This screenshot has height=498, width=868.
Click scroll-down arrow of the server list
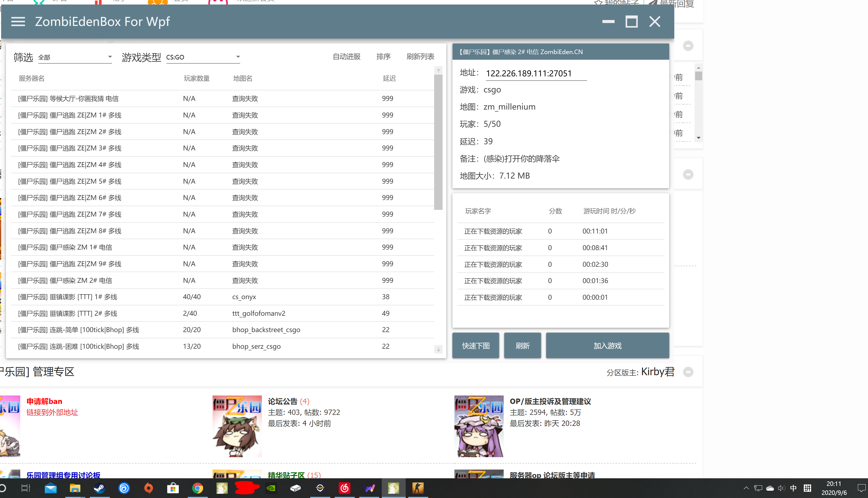(438, 349)
